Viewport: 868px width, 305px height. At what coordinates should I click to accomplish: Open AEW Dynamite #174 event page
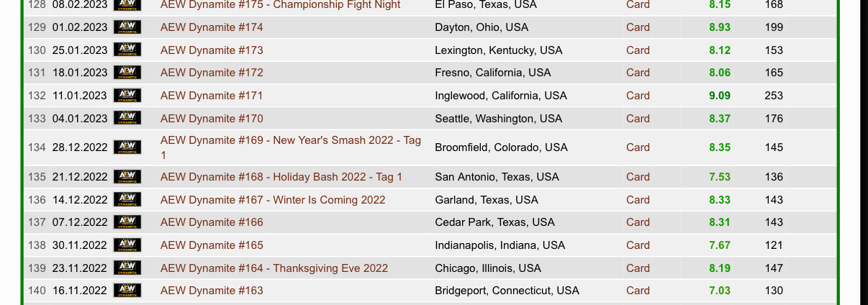click(212, 27)
